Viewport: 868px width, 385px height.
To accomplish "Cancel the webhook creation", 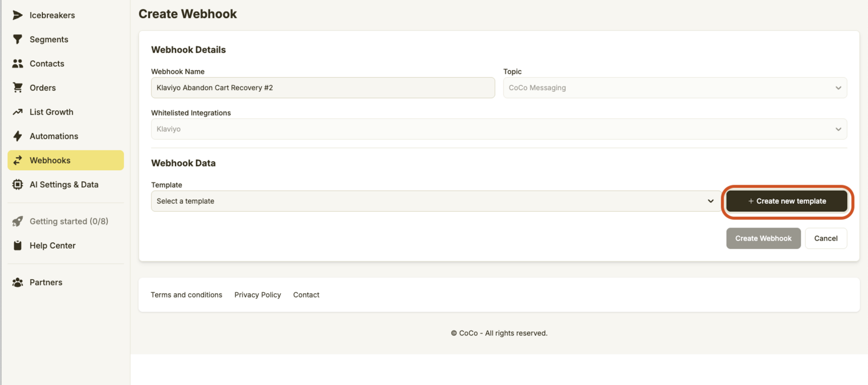I will (x=825, y=238).
